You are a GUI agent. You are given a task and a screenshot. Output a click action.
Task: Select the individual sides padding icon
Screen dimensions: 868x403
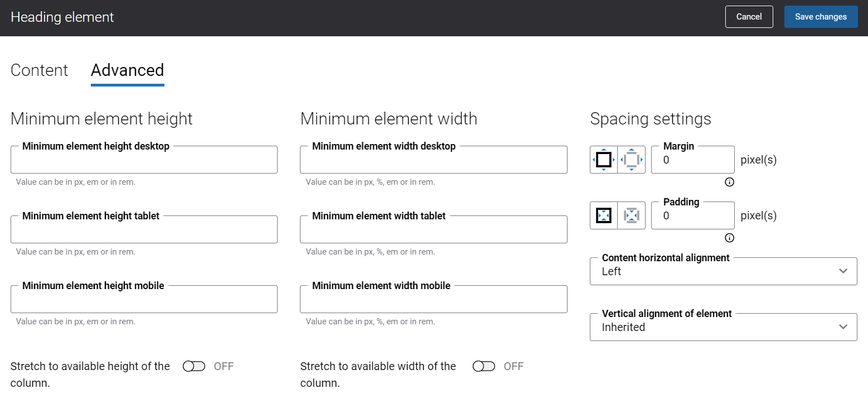tap(632, 215)
